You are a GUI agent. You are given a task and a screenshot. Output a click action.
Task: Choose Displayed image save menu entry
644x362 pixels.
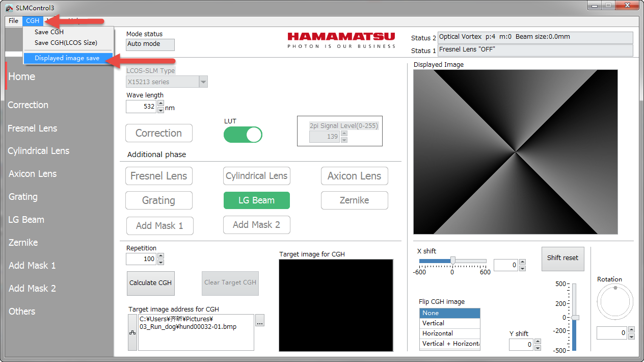pos(67,58)
